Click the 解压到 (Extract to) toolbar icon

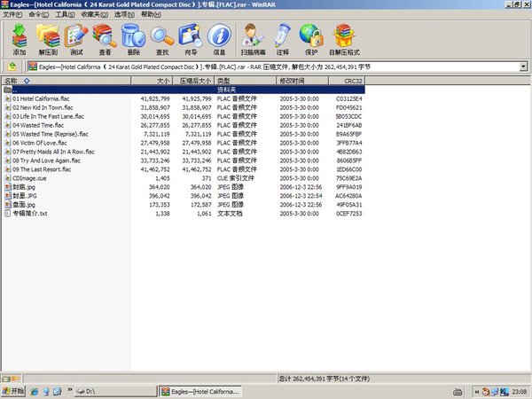tap(48, 39)
